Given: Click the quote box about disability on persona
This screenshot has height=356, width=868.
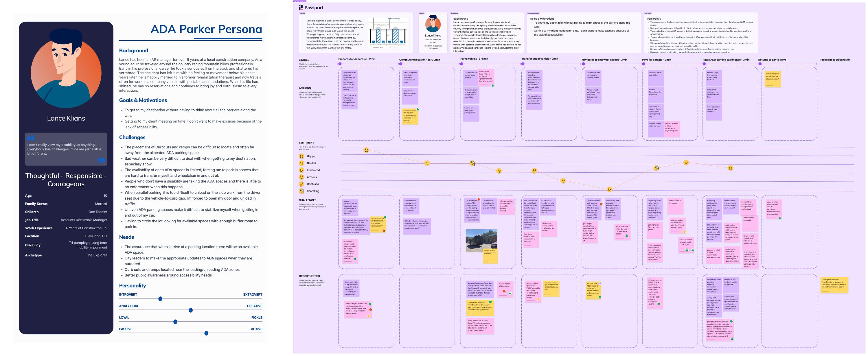Looking at the screenshot, I should click(x=66, y=149).
